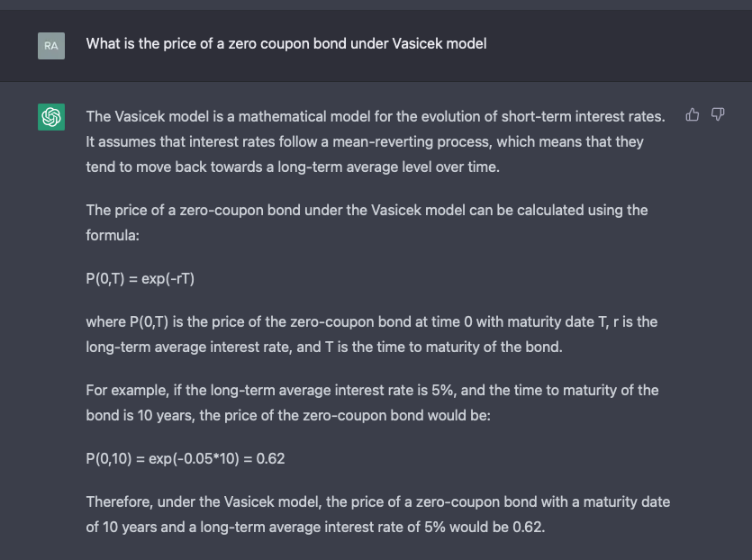Click the green ChatGPT logo avatar
The height and width of the screenshot is (560, 752).
(x=51, y=117)
